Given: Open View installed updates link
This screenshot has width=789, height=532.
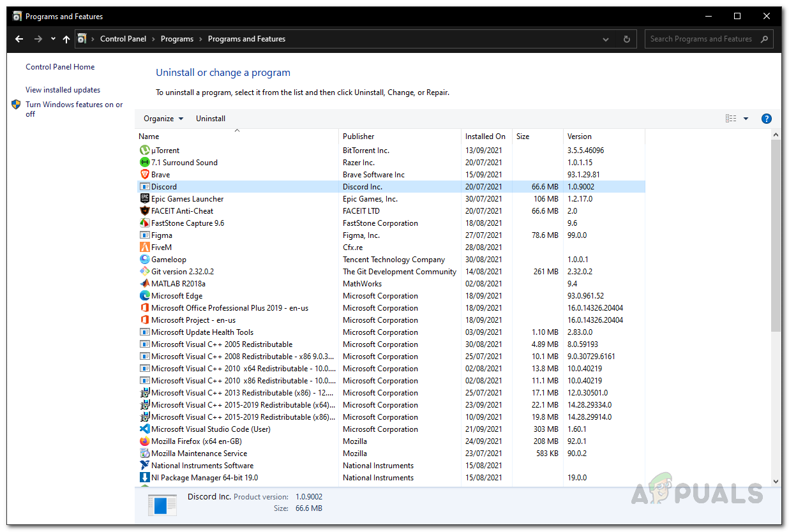Looking at the screenshot, I should [63, 90].
